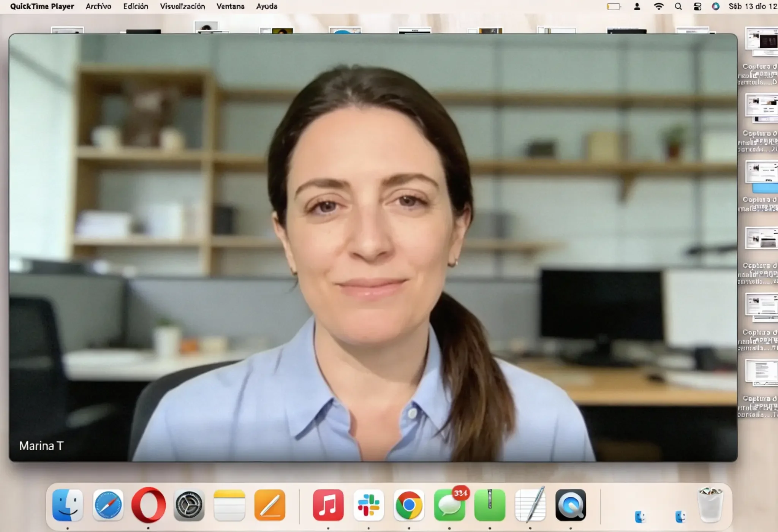Open Control Center in menu bar
778x532 pixels.
pos(697,6)
